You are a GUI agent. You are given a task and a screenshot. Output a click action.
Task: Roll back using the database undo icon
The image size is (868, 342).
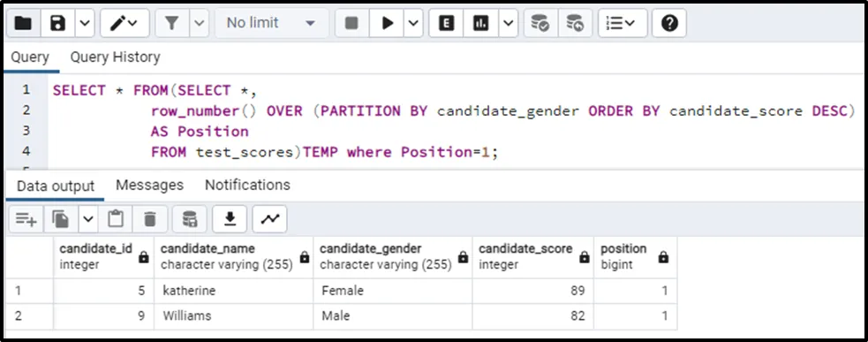point(575,23)
